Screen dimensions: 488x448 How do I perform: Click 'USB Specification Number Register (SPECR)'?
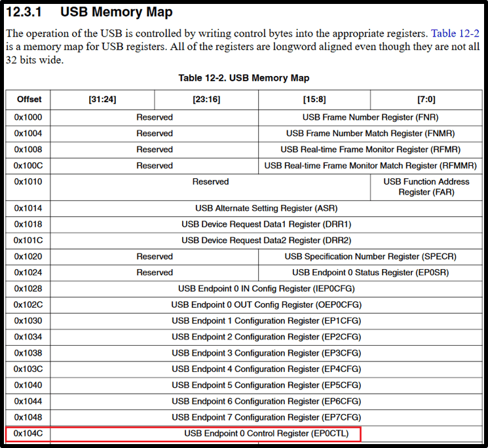pyautogui.click(x=370, y=257)
